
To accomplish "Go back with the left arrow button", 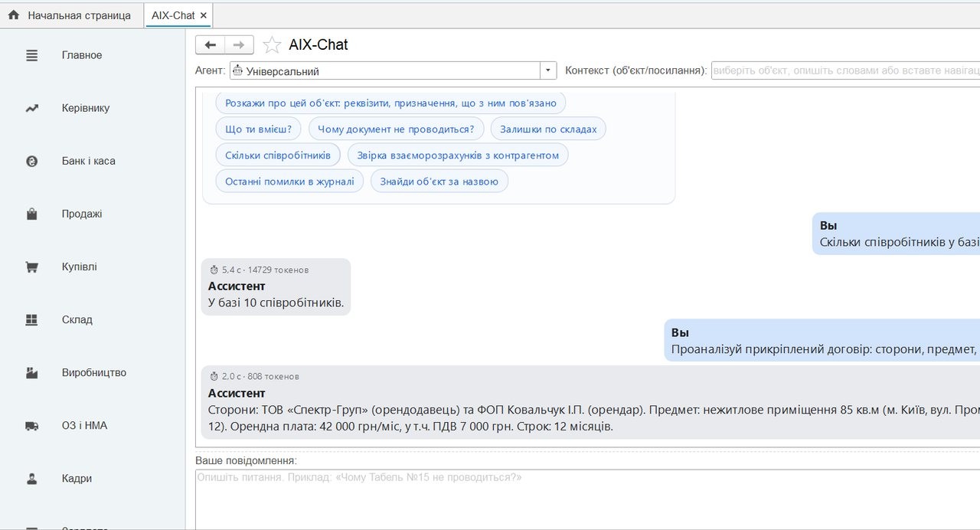I will [x=210, y=45].
